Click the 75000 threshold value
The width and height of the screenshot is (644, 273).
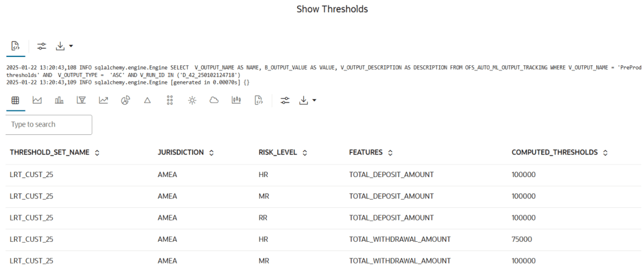click(x=522, y=240)
